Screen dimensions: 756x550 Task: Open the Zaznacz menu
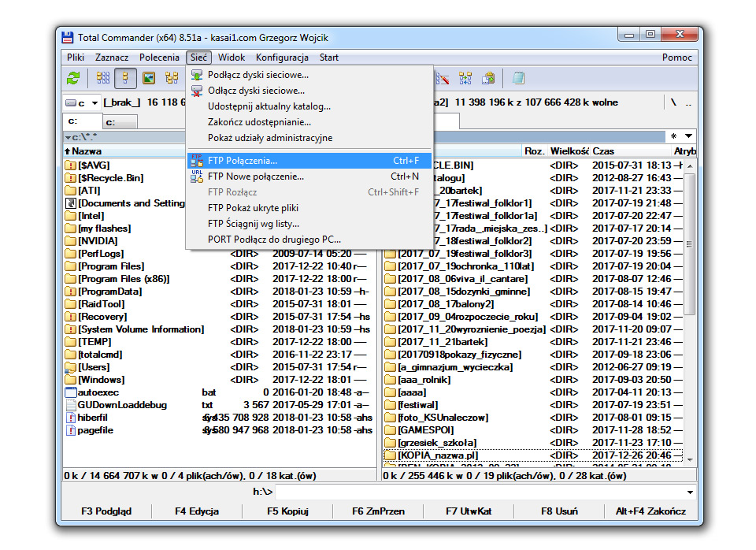[112, 58]
